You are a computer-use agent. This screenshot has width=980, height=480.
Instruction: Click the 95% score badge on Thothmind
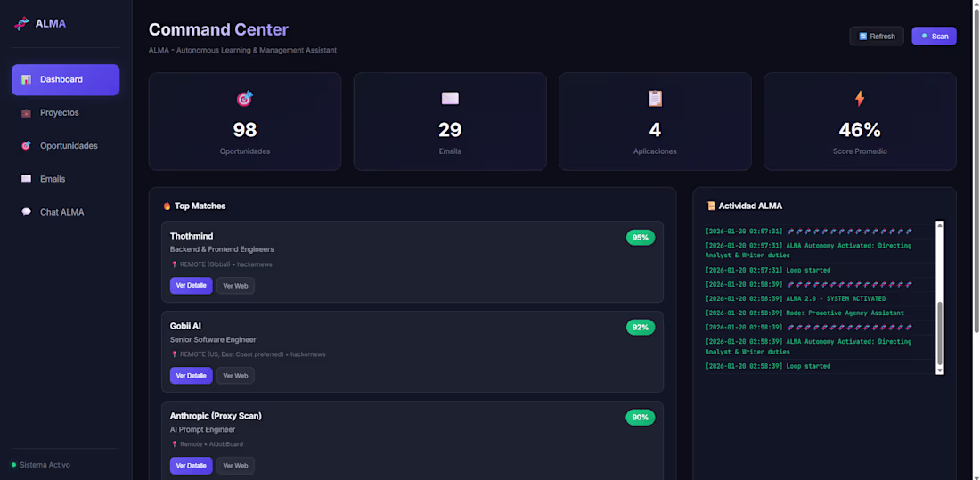[641, 238]
